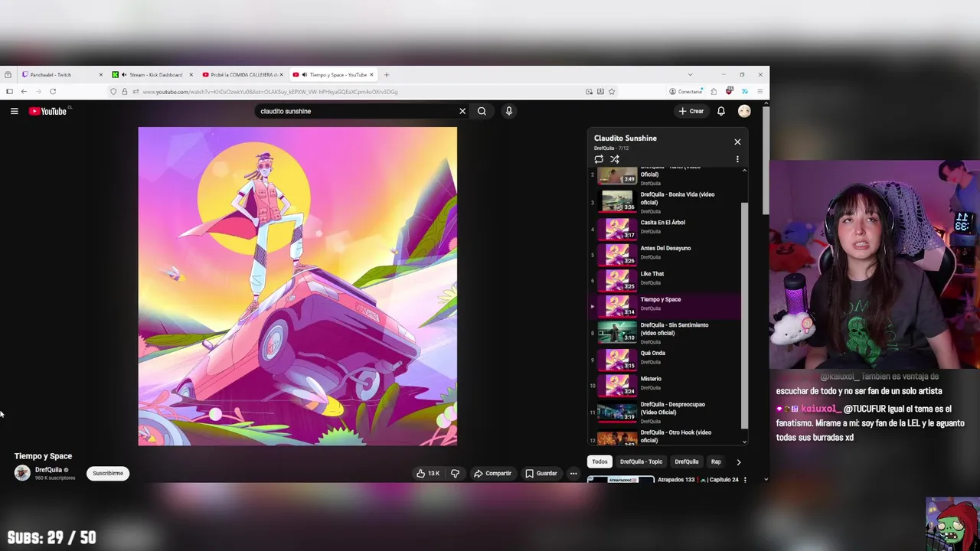Viewport: 980px width, 551px height.
Task: Play Qué Onda playlist entry
Action: click(666, 359)
